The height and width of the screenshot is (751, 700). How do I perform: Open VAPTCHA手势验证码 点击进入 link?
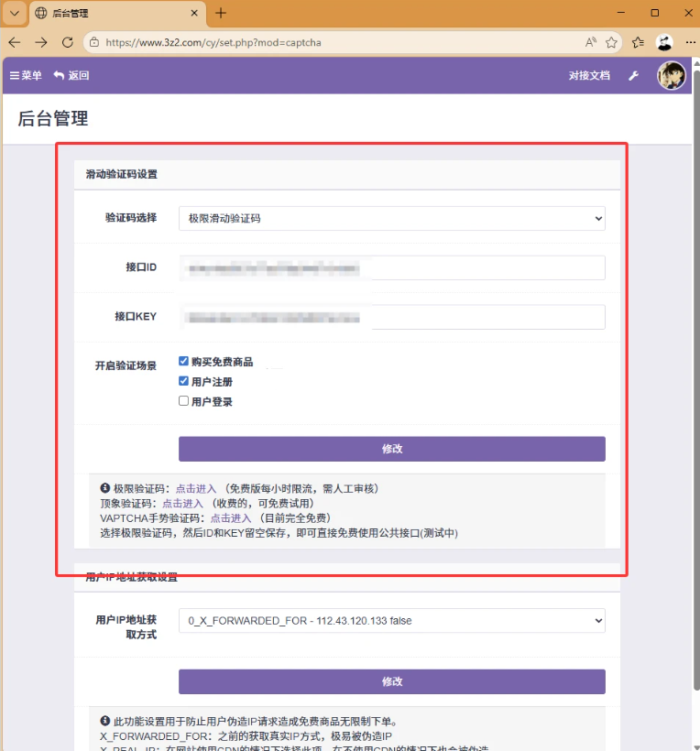coord(231,518)
